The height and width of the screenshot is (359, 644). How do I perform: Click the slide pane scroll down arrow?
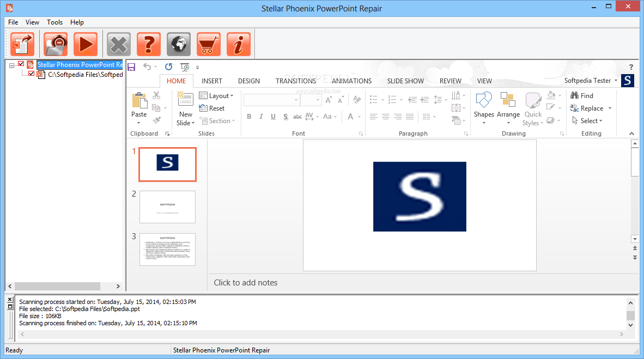635,239
